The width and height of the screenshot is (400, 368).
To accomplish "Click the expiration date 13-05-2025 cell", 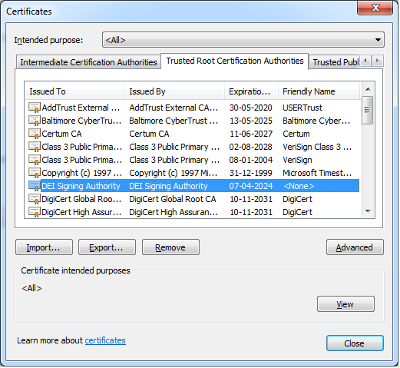I will click(x=251, y=121).
